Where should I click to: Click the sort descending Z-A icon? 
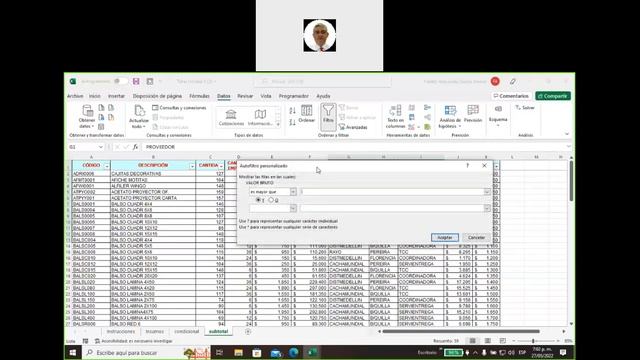[292, 122]
